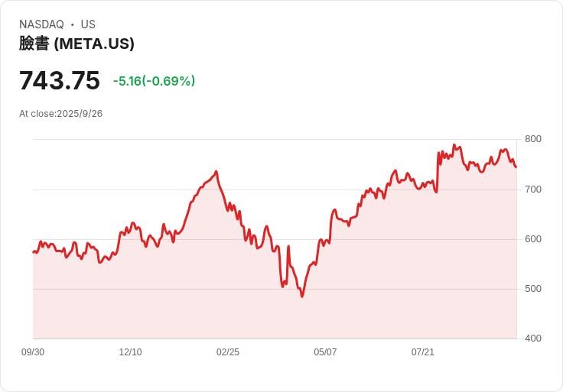Click the At close:2025/9/26 timestamp
Screen dimensions: 563x392
(61, 114)
